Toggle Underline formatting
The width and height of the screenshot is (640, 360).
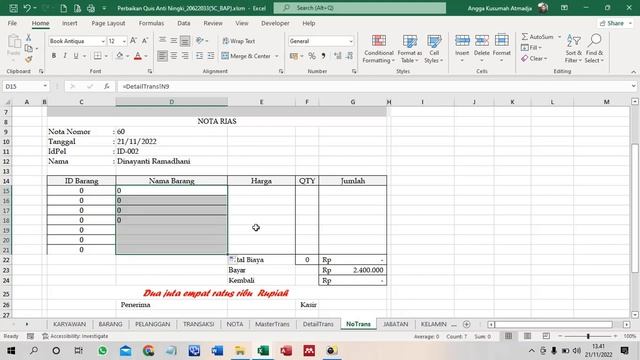click(76, 56)
